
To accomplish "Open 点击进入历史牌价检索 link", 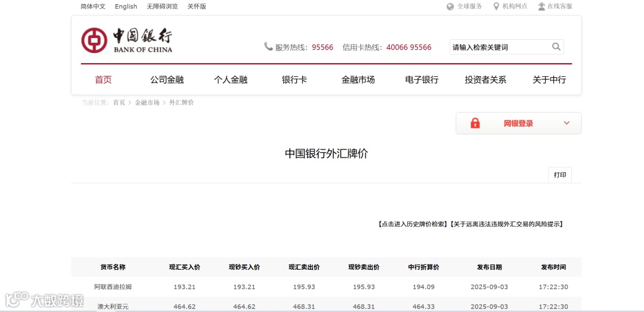I will coord(412,224).
